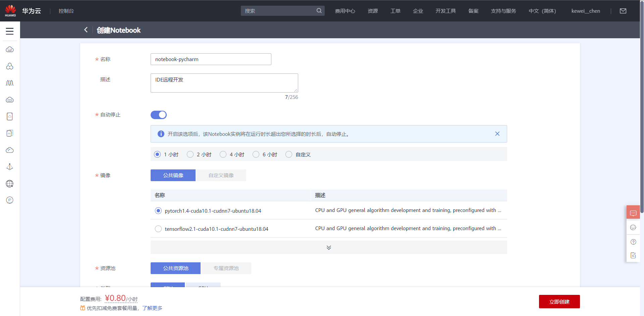The width and height of the screenshot is (644, 316).
Task: Click the 立即创建 button
Action: [x=559, y=302]
